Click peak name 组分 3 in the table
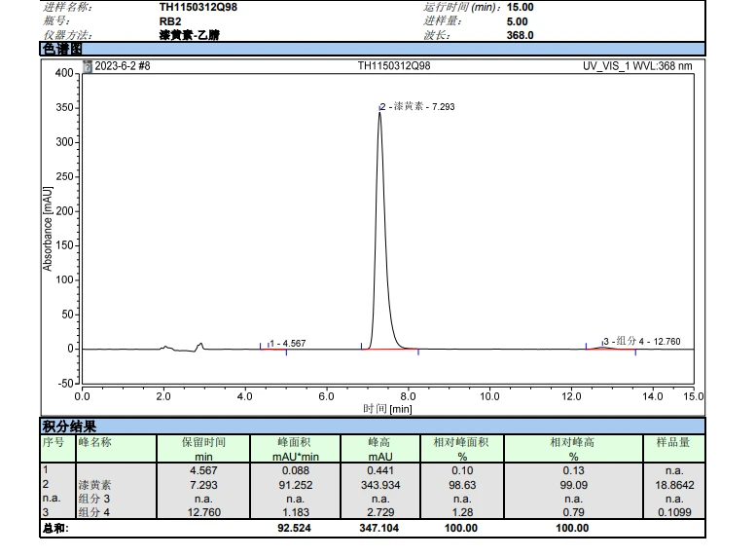Image resolution: width=756 pixels, height=557 pixels. 94,499
